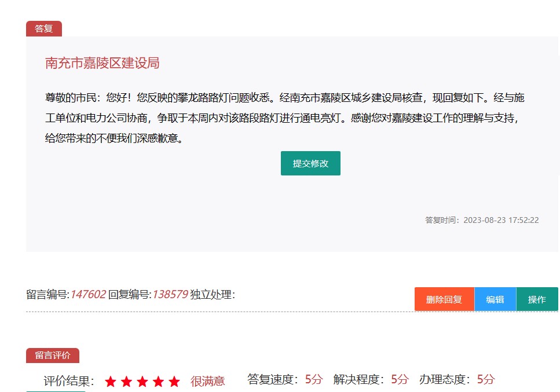Open the 南充市嘉陵区建设局 heading
The image size is (560, 392).
coord(103,63)
